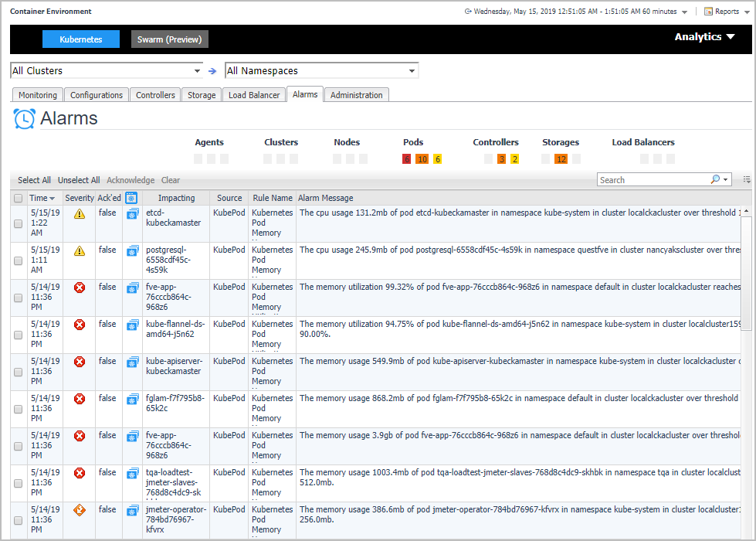Tick the checkbox for etcd-kubeckamaster alarm
The image size is (756, 541).
point(19,224)
